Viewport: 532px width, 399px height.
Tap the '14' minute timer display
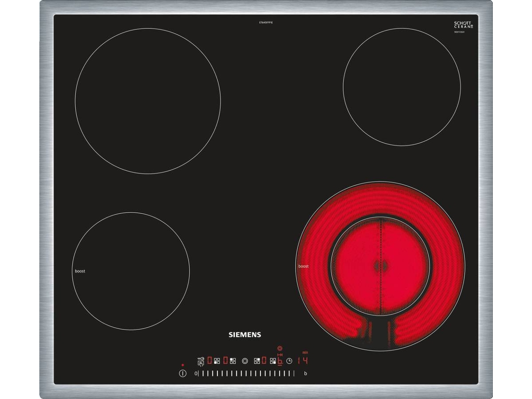coord(303,361)
